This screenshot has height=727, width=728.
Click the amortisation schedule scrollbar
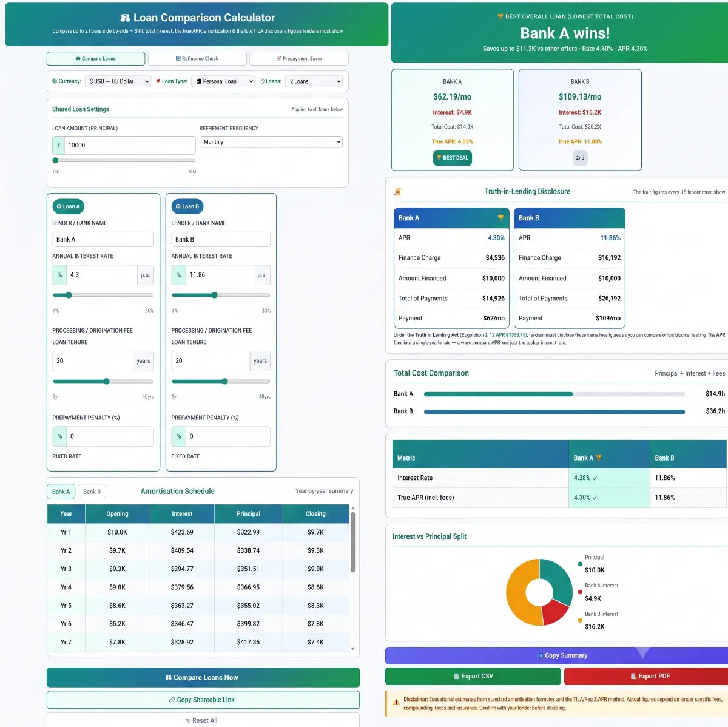tap(352, 542)
